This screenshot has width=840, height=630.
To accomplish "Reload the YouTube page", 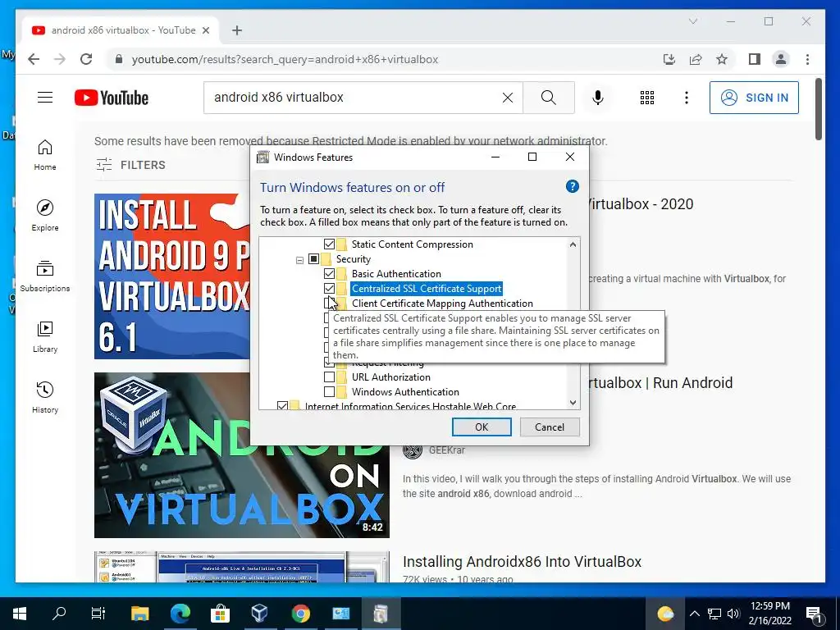I will (86, 59).
